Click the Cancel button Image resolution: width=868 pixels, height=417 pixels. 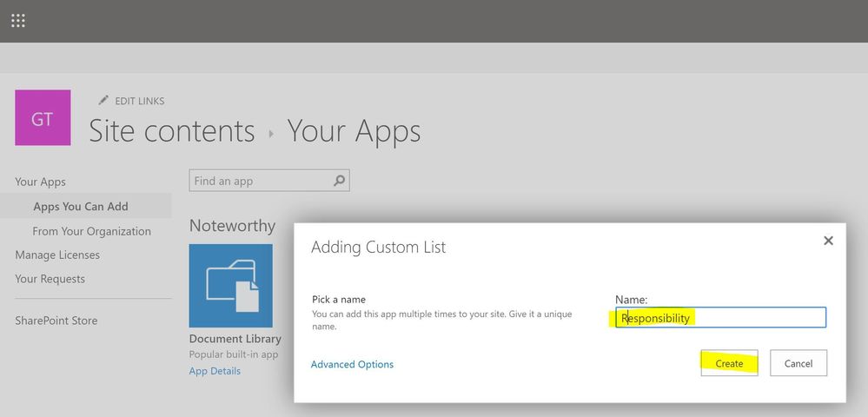pos(798,363)
